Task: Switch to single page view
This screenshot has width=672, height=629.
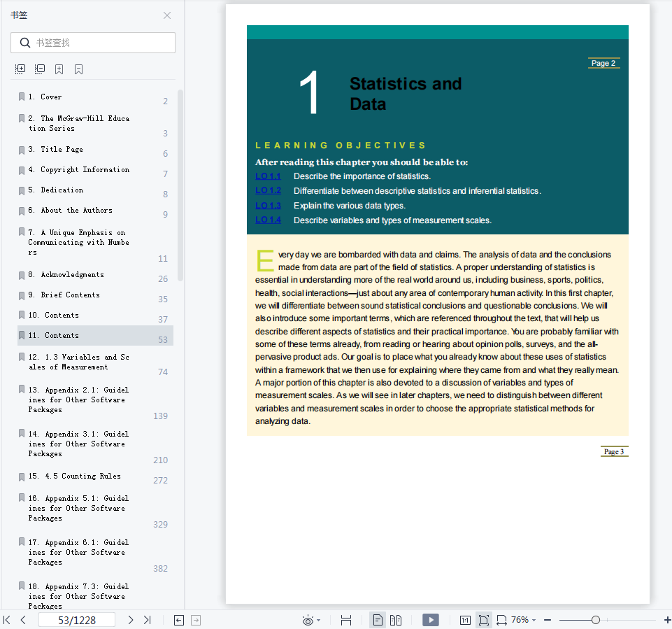Action: click(378, 620)
